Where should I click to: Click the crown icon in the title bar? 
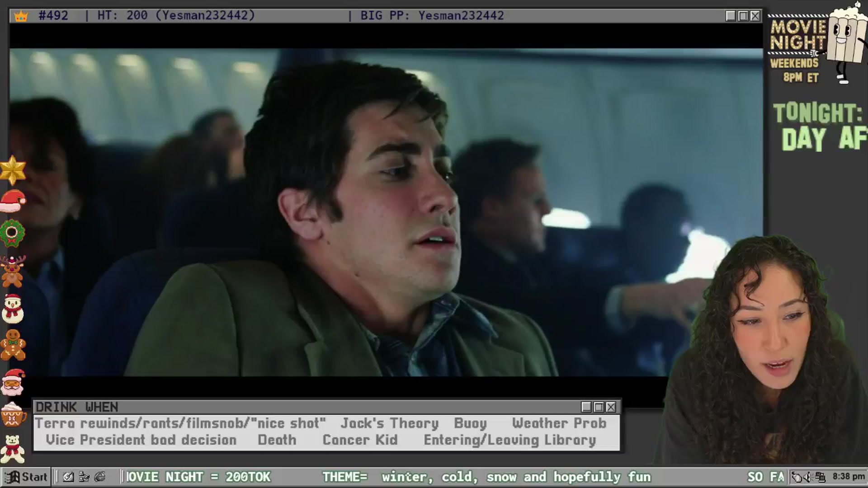coord(21,16)
